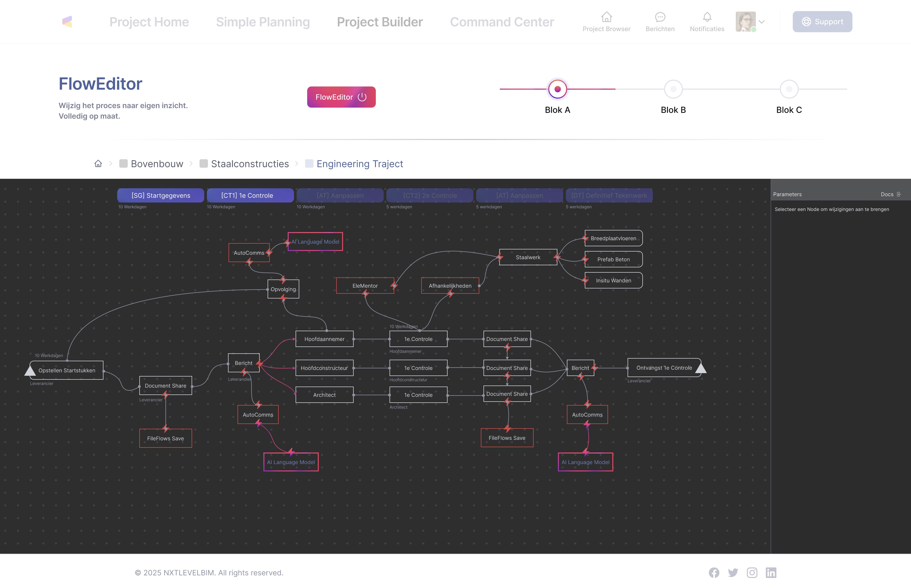Toggle the FlowEditor power button

(341, 97)
